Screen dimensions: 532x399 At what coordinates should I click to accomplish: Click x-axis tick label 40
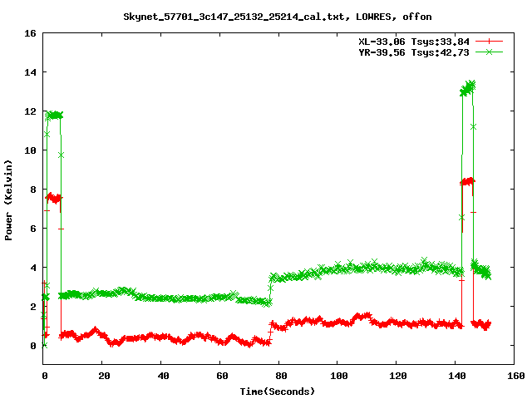[x=163, y=376]
